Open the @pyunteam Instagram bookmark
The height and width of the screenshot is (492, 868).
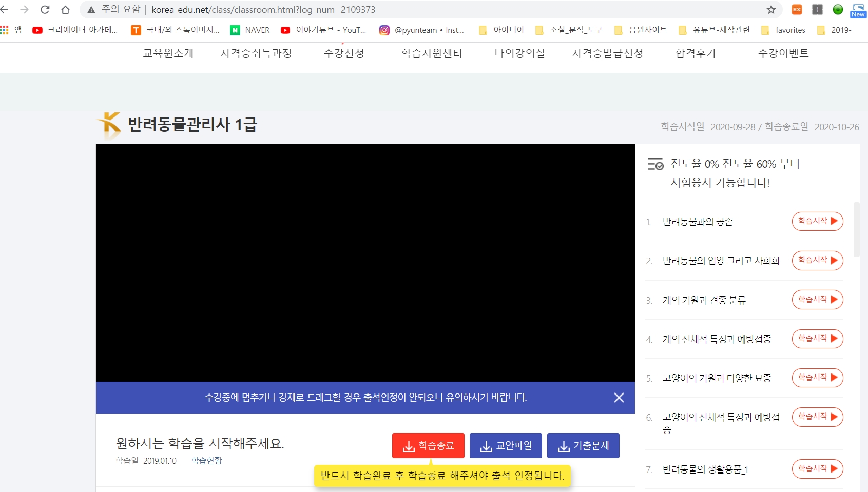(422, 30)
